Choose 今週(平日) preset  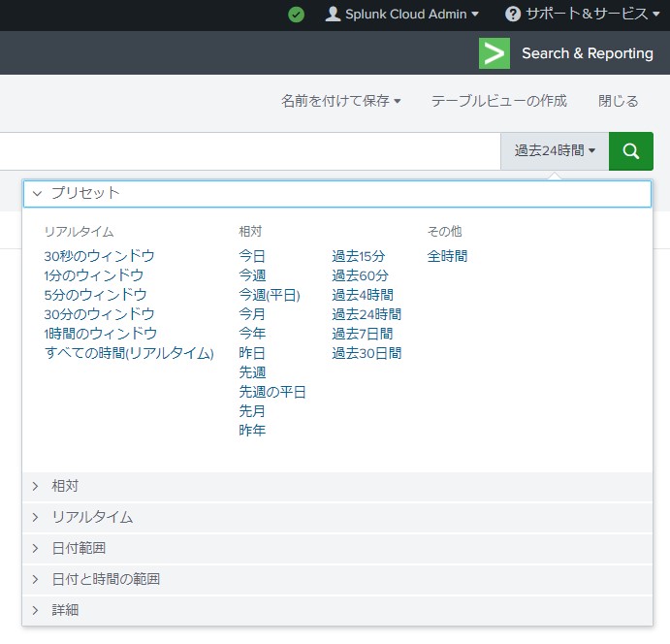(270, 295)
